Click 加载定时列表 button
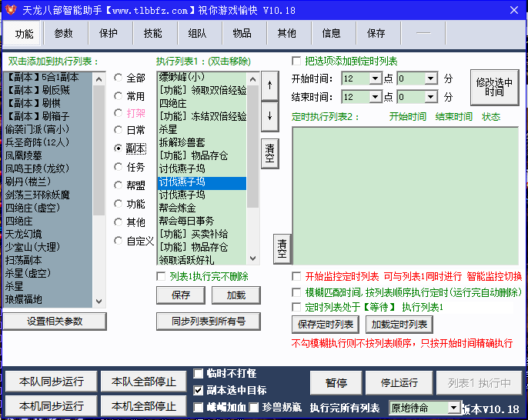The height and width of the screenshot is (420, 528). (x=399, y=324)
